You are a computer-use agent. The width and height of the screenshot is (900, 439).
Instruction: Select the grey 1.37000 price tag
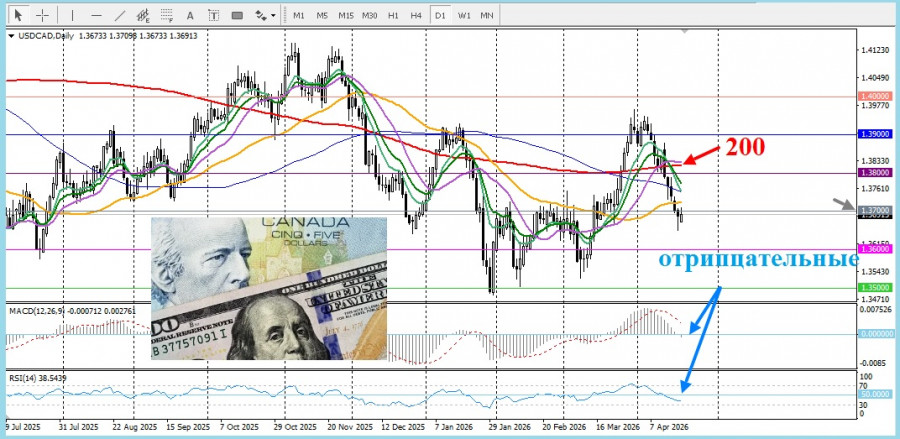click(x=875, y=211)
